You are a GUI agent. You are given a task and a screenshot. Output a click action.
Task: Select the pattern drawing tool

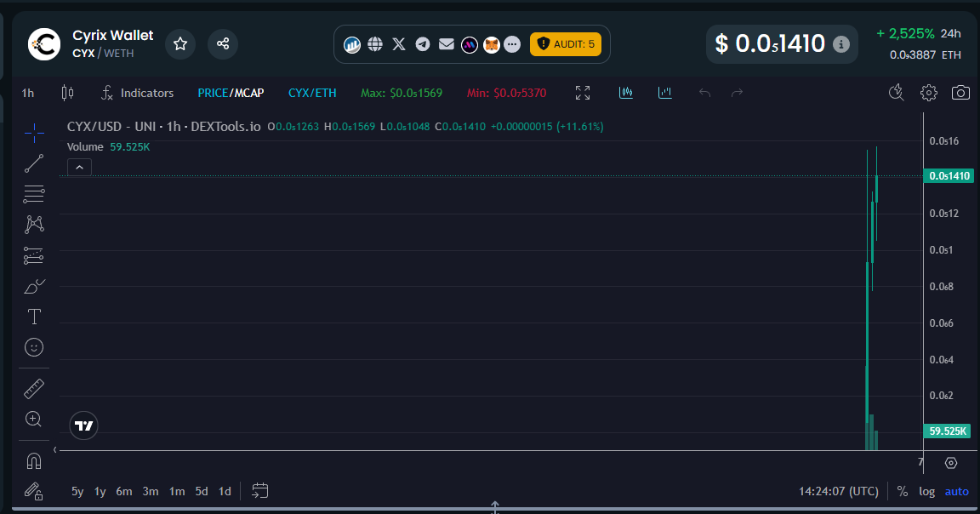click(34, 225)
